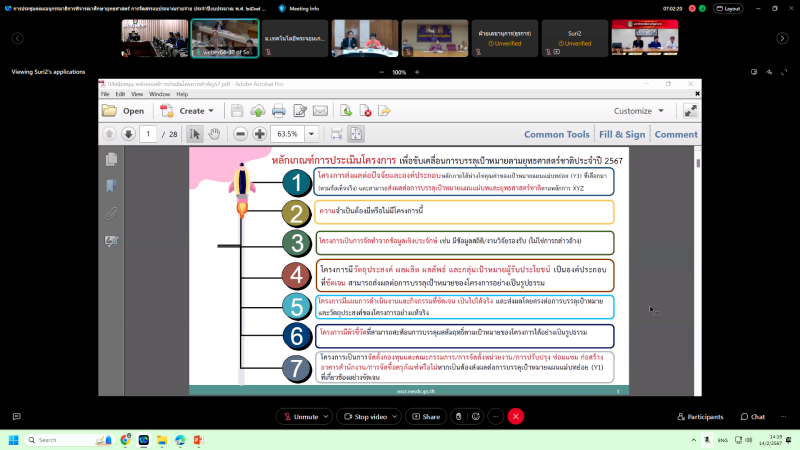Click the Save floppy disk icon

click(237, 111)
